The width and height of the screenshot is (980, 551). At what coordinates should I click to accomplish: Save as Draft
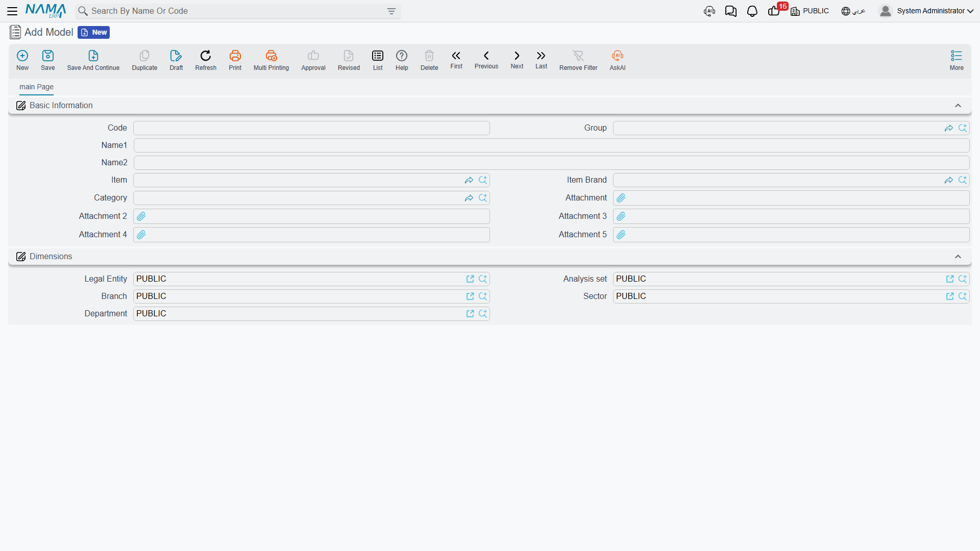click(176, 60)
